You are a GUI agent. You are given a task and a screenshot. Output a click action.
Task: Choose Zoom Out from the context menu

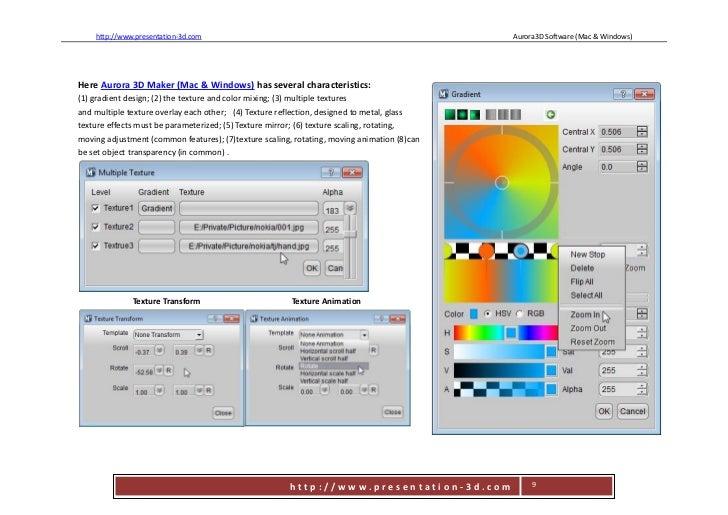(x=588, y=328)
